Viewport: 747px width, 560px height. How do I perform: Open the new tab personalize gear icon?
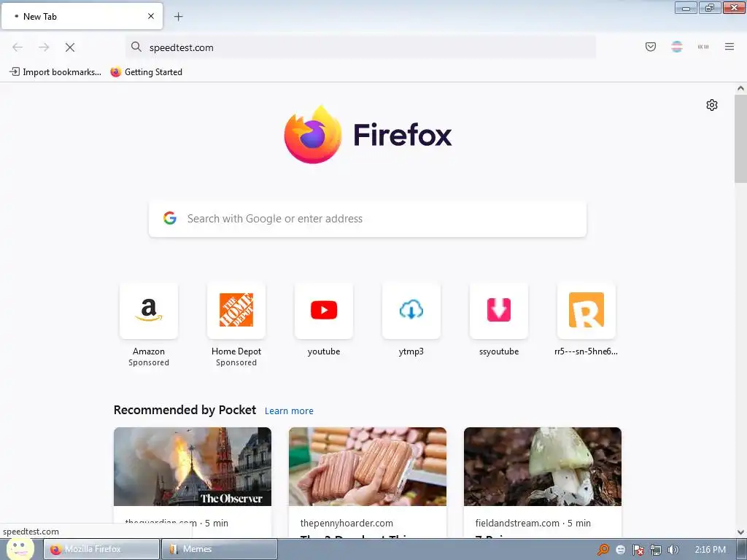click(712, 105)
